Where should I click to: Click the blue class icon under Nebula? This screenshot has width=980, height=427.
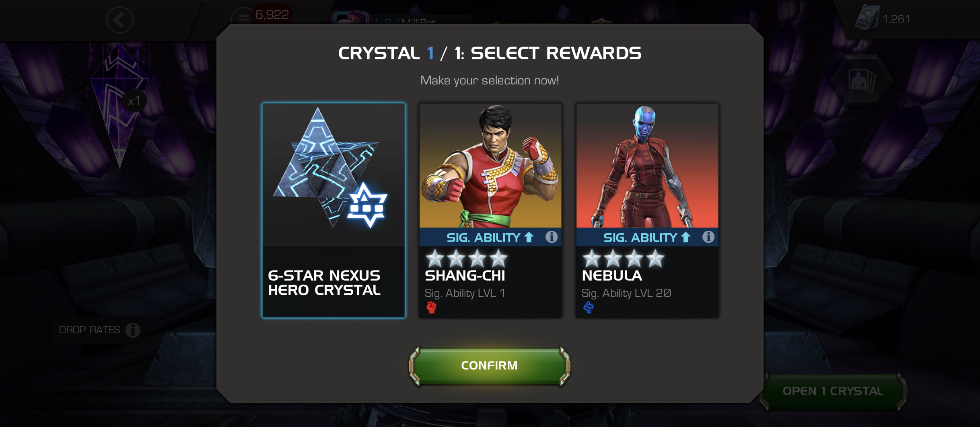click(x=588, y=308)
